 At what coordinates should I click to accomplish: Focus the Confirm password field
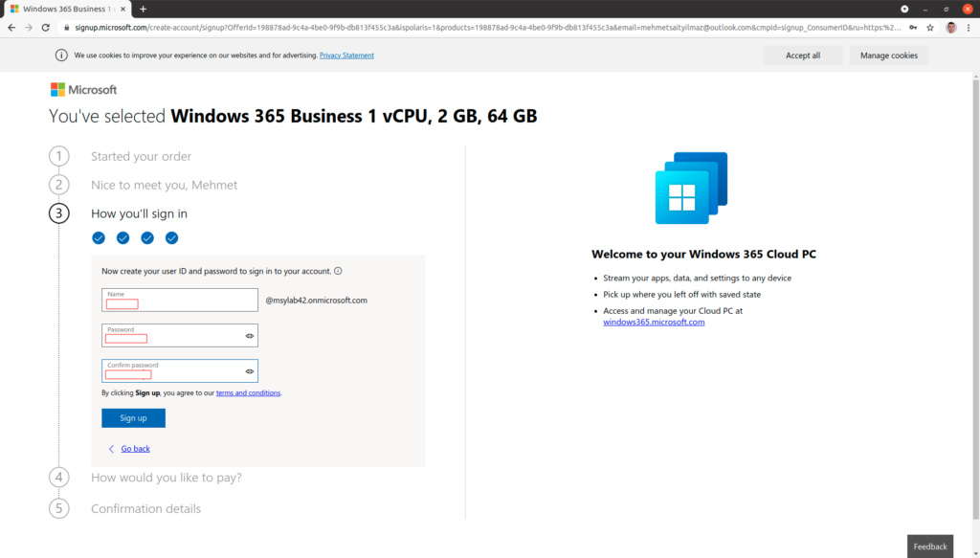click(x=180, y=371)
